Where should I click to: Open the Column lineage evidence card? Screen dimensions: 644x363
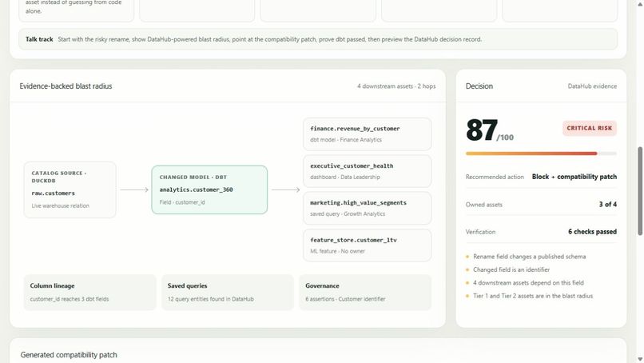tap(90, 293)
